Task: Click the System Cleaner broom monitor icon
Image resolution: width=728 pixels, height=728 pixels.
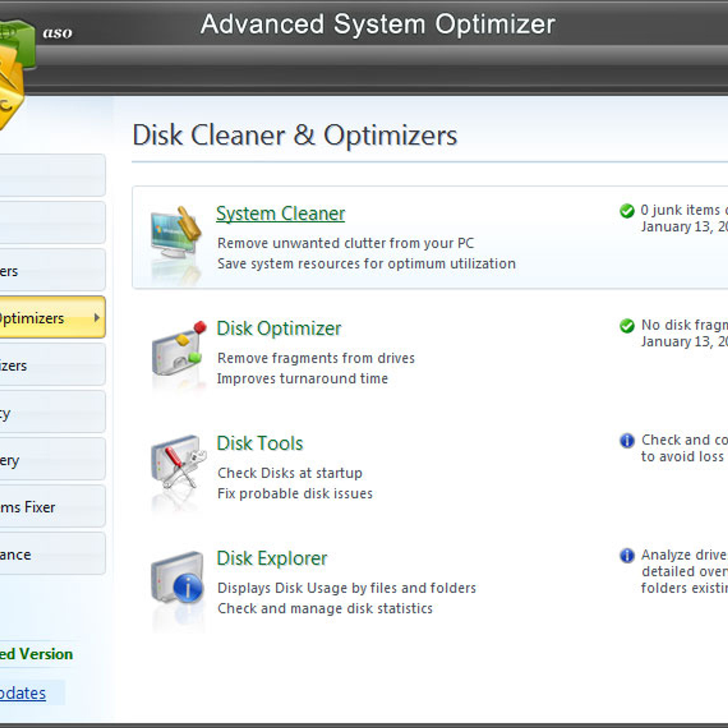Action: (x=177, y=234)
